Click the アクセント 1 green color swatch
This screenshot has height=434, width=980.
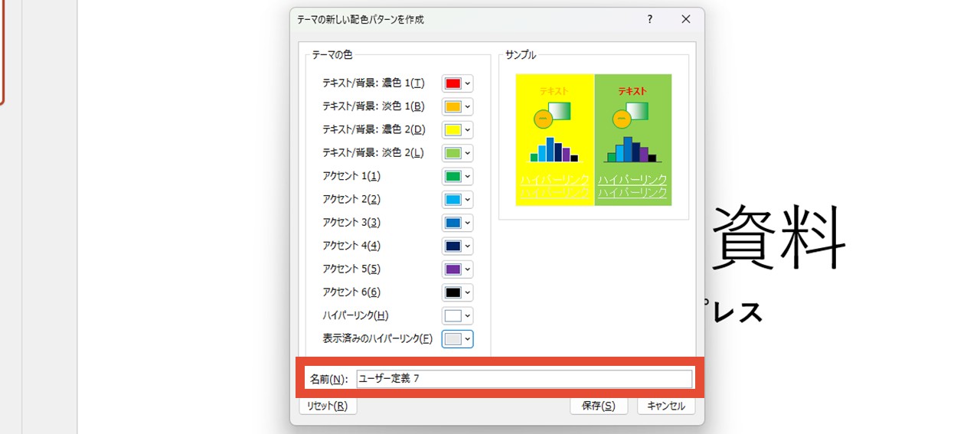[x=453, y=177]
